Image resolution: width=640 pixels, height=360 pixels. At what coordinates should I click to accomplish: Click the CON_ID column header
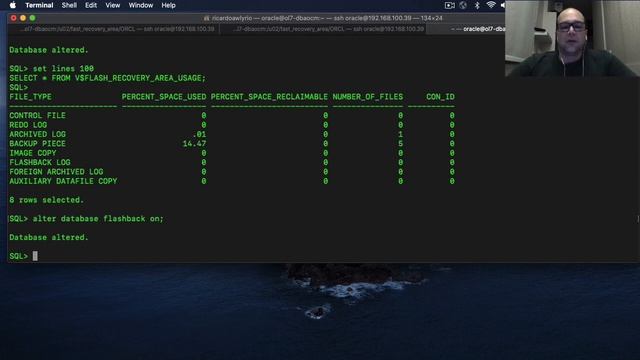[x=440, y=97]
